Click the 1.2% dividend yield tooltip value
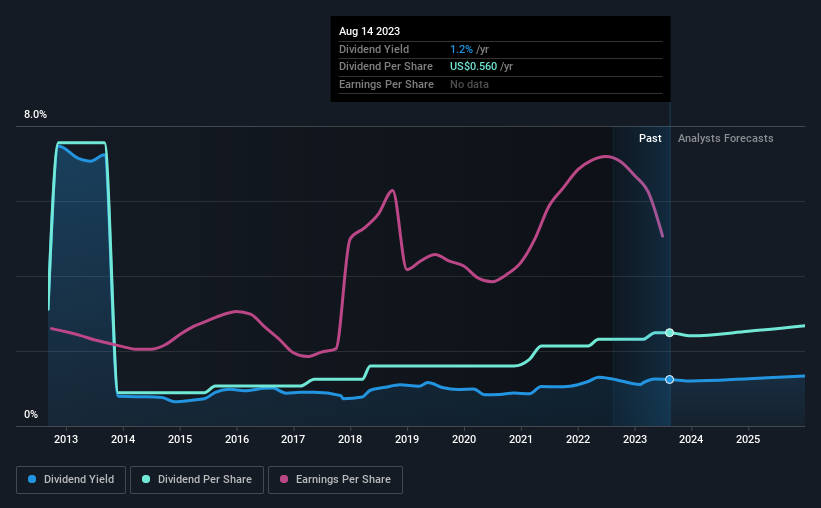821x508 pixels. tap(461, 49)
